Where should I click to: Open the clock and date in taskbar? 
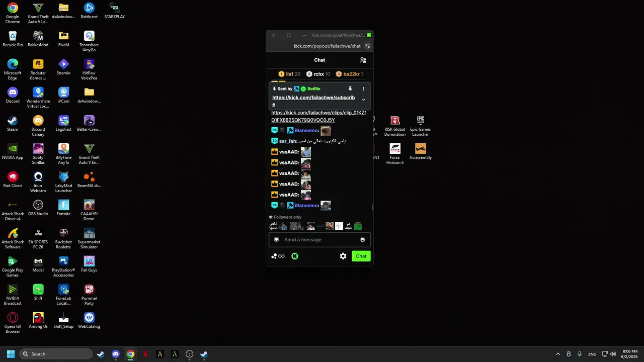pos(630,354)
